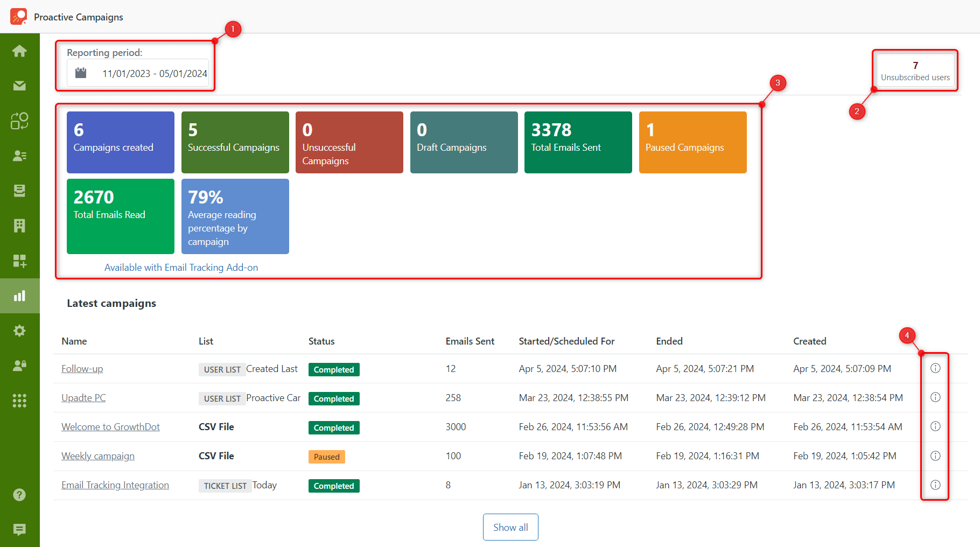Open the gear settings icon in sidebar
The image size is (980, 547).
19,331
